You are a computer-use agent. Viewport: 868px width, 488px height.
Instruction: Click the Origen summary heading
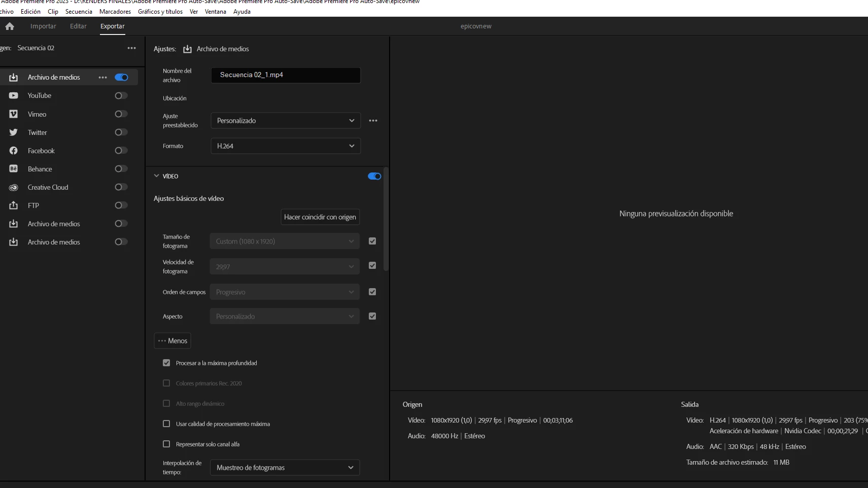(x=412, y=405)
